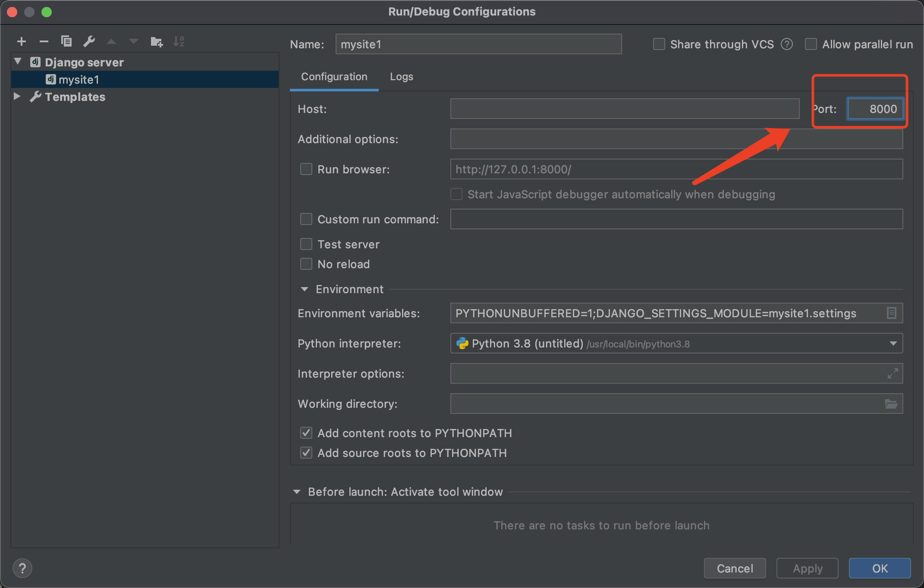Viewport: 924px width, 588px height.
Task: Uncheck Add source roots to PYTHONPATH
Action: coord(306,453)
